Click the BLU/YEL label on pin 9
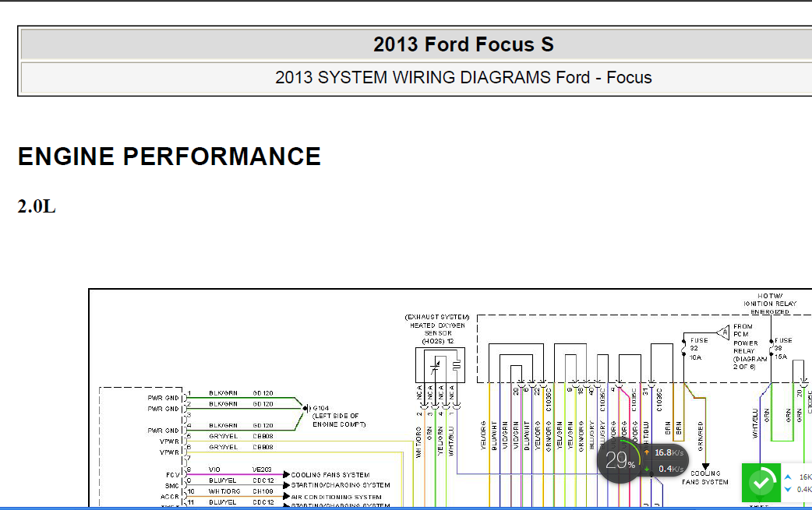Screen dimensions: 812x510 coord(223,480)
